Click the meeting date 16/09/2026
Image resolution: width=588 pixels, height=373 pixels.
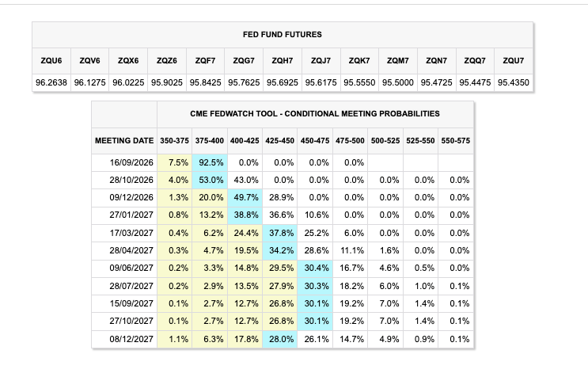(x=124, y=163)
